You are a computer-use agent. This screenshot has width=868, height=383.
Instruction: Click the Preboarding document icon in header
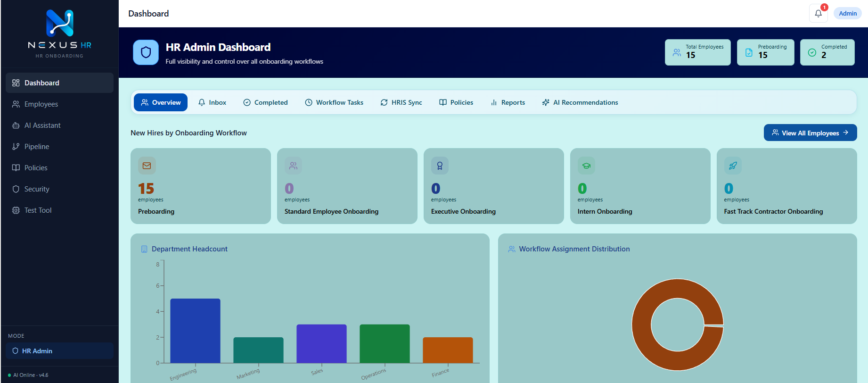tap(749, 52)
